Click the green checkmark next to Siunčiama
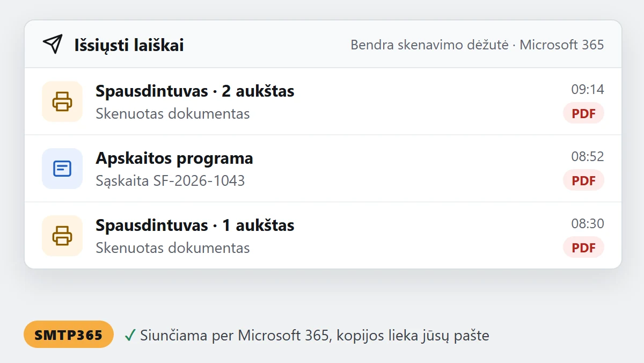The height and width of the screenshot is (363, 644). coord(130,336)
